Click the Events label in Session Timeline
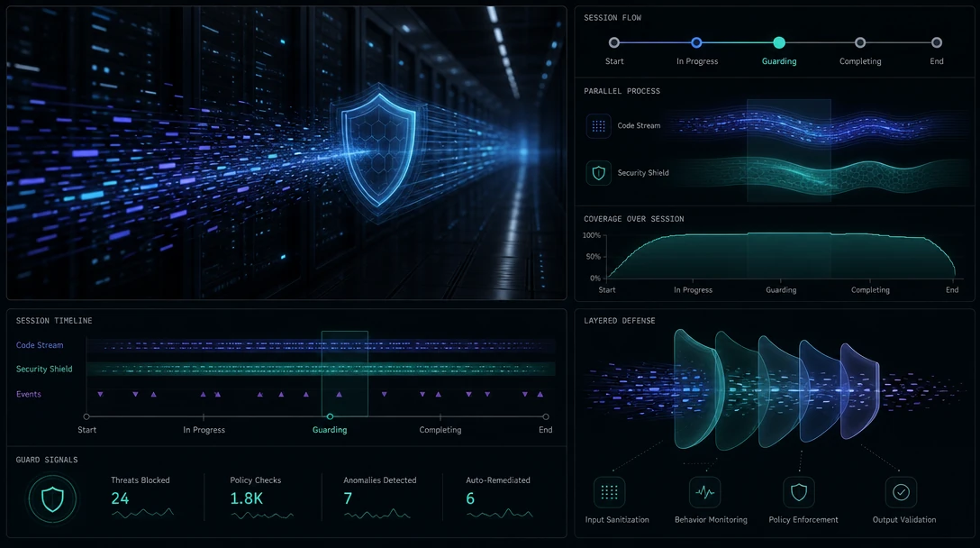The image size is (980, 548). pyautogui.click(x=28, y=394)
